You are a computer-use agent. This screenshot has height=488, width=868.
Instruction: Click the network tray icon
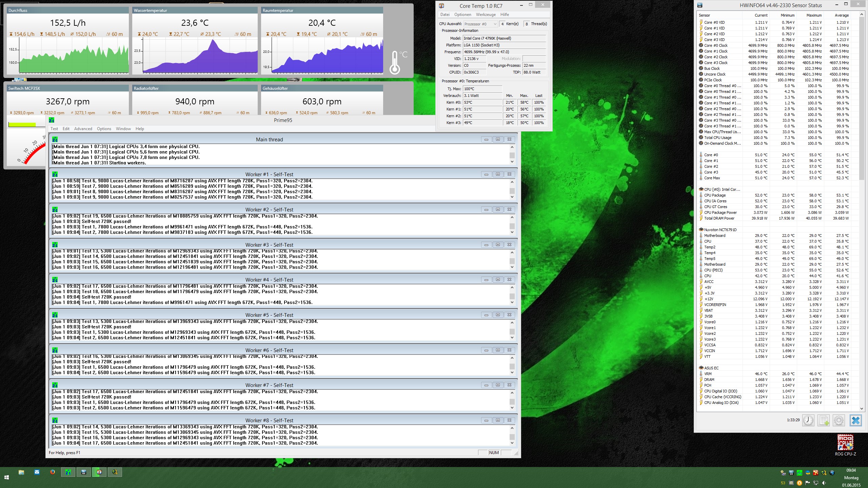[816, 483]
